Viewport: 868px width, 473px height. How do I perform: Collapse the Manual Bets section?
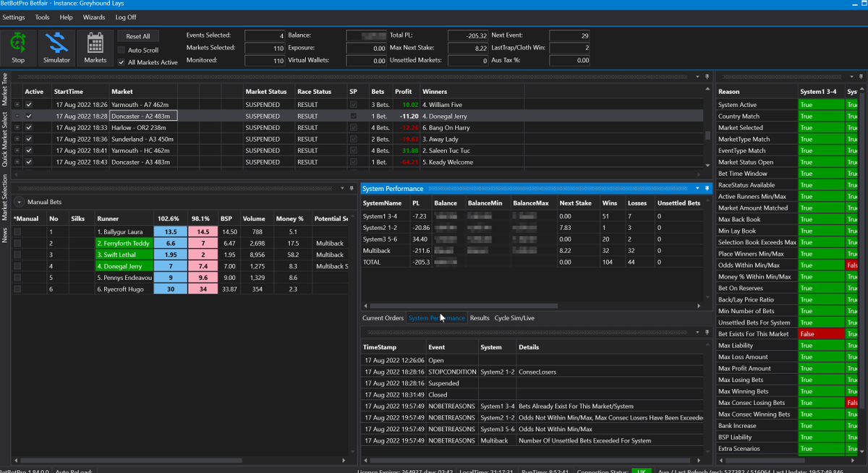[x=20, y=203]
